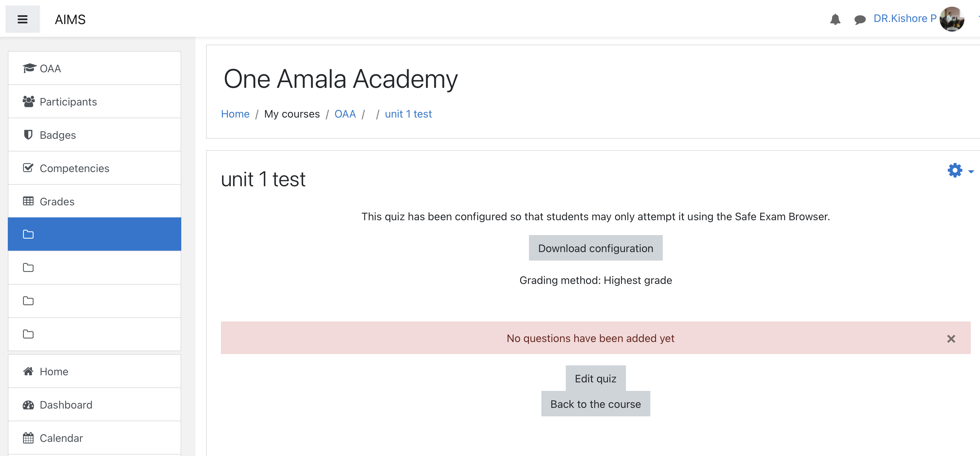Click Back to the course button
This screenshot has height=456, width=980.
point(596,404)
